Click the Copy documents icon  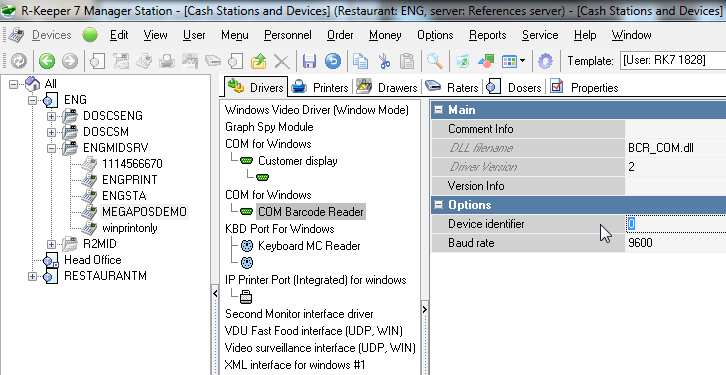[360, 61]
